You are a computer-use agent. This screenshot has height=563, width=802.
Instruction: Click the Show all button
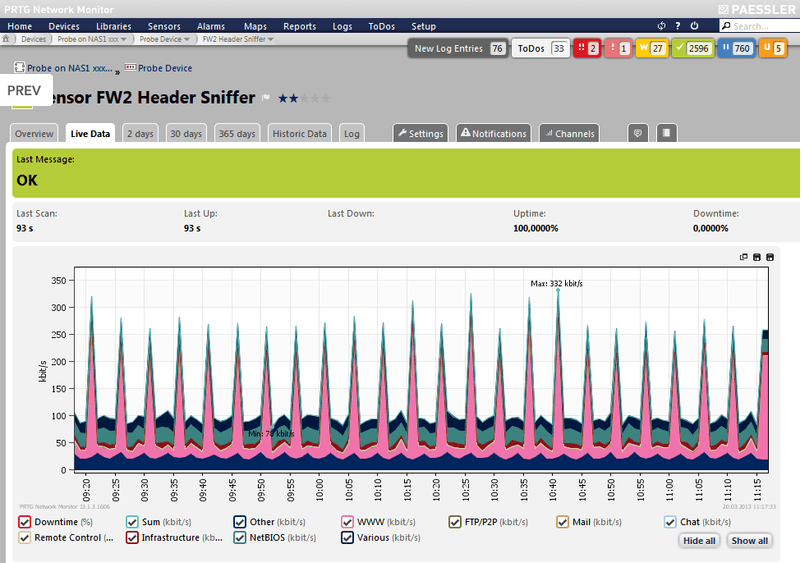pyautogui.click(x=749, y=541)
